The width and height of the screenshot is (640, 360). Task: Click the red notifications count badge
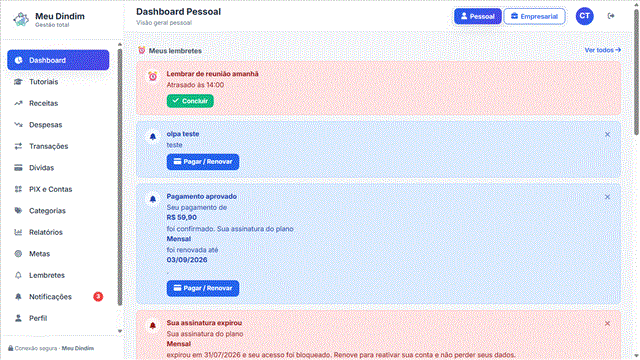(98, 296)
